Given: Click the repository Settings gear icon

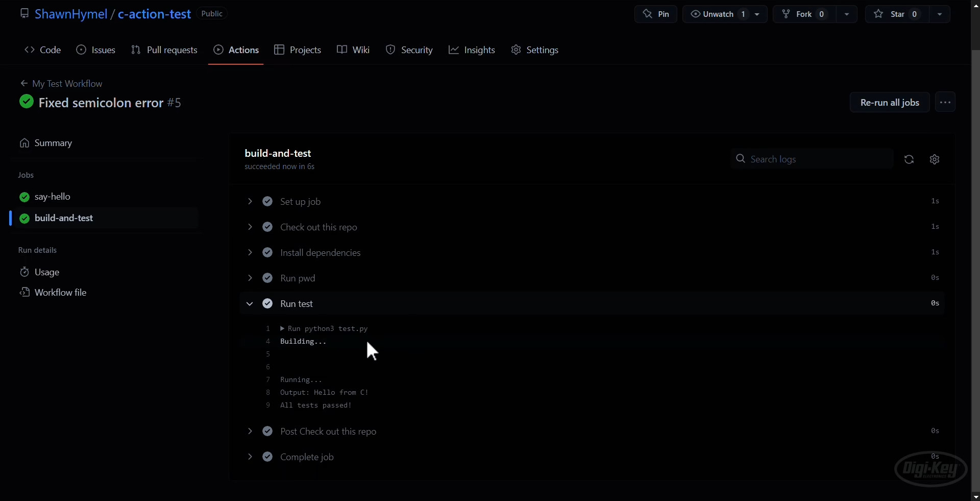Looking at the screenshot, I should (516, 50).
